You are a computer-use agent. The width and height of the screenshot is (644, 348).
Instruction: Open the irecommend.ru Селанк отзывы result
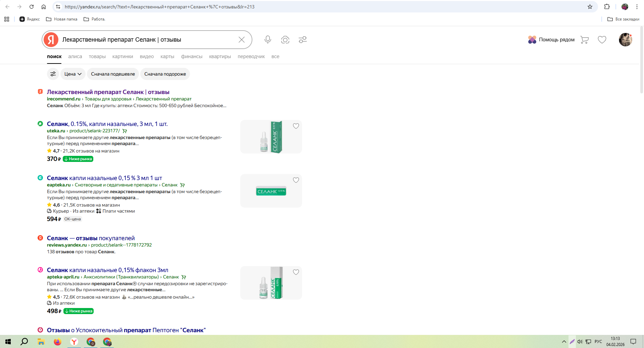pyautogui.click(x=108, y=92)
